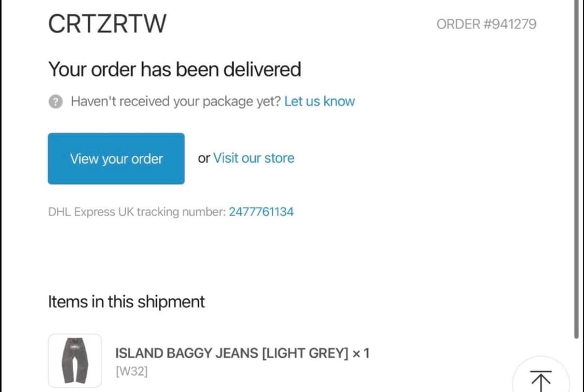This screenshot has width=584, height=392.
Task: Click 'Haven't received your package yet?' text
Action: coord(175,101)
